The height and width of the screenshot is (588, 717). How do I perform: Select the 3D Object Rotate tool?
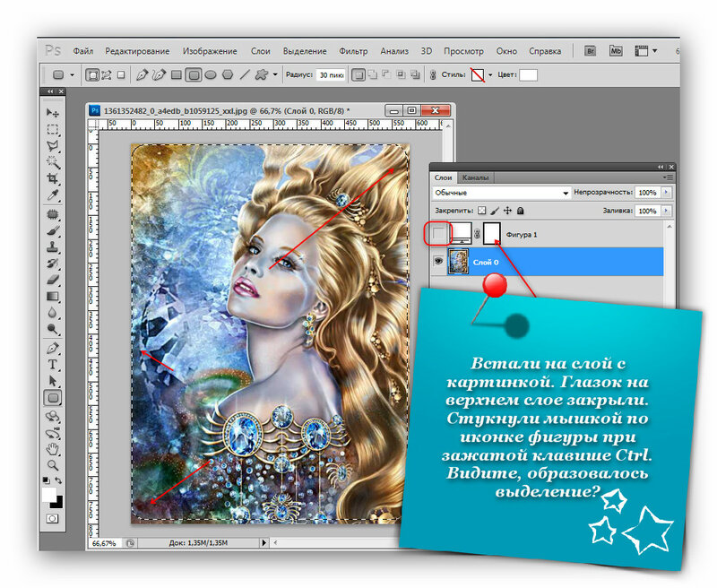click(53, 416)
